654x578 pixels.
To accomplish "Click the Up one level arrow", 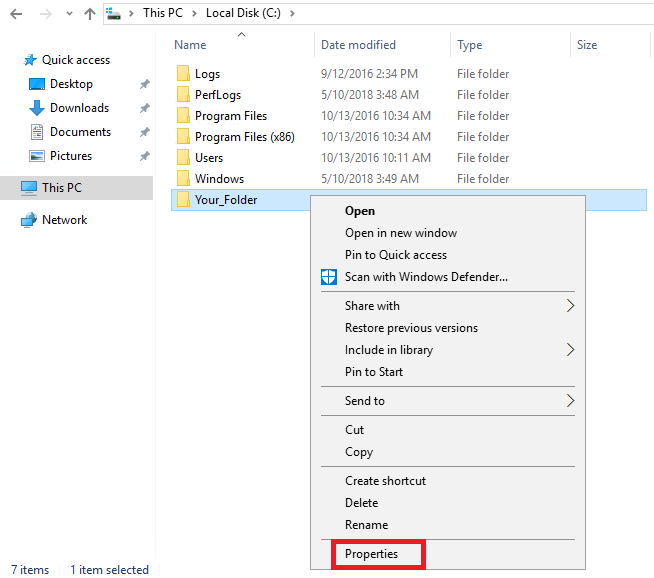I will (x=90, y=14).
